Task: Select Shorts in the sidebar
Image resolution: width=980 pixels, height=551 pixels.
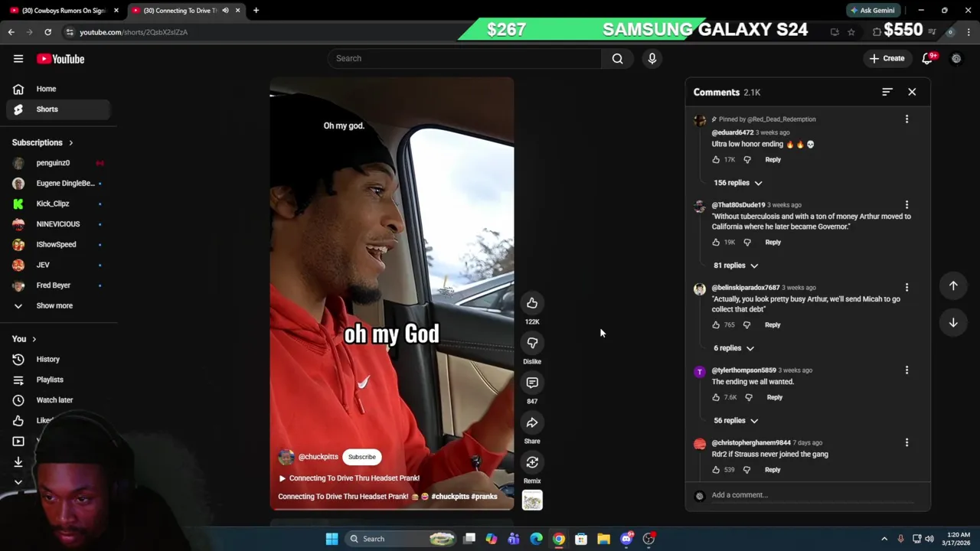Action: click(59, 109)
